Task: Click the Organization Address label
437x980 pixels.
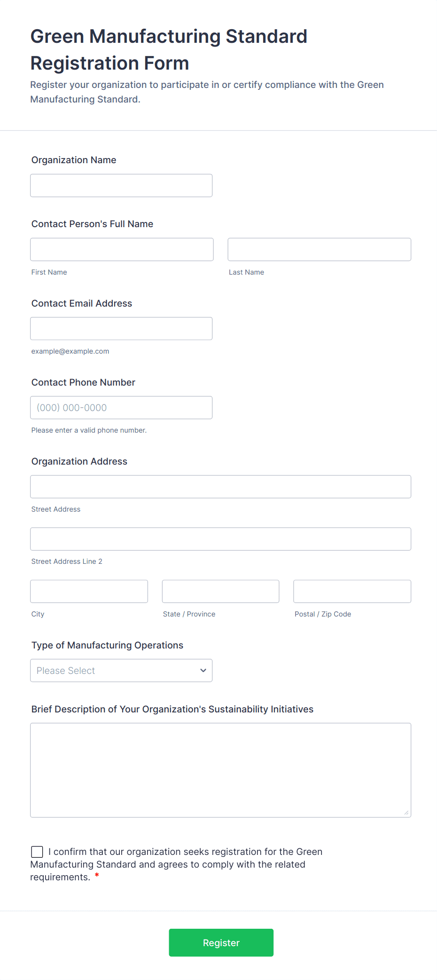Action: [x=79, y=461]
